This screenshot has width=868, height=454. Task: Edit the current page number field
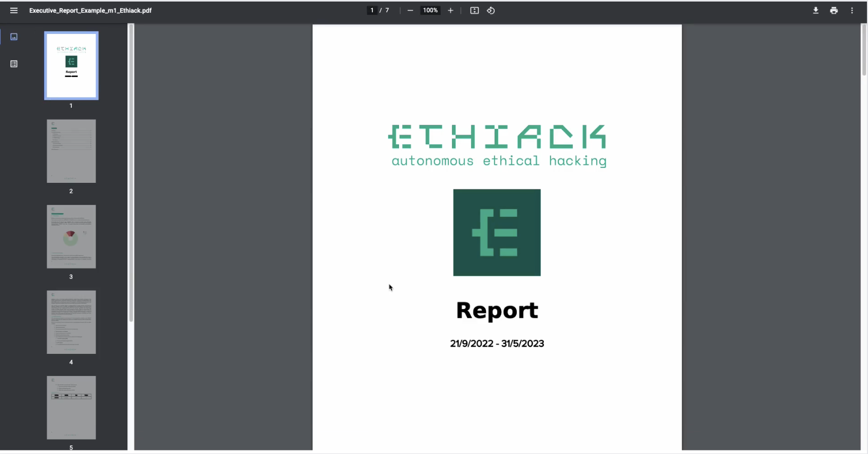coord(372,10)
